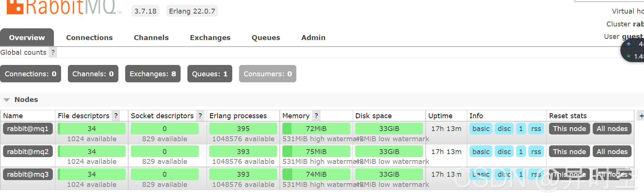Viewport: 644px width, 196px height.
Task: Click the 34 file descriptors bar for rabbit@mq2
Action: click(92, 151)
